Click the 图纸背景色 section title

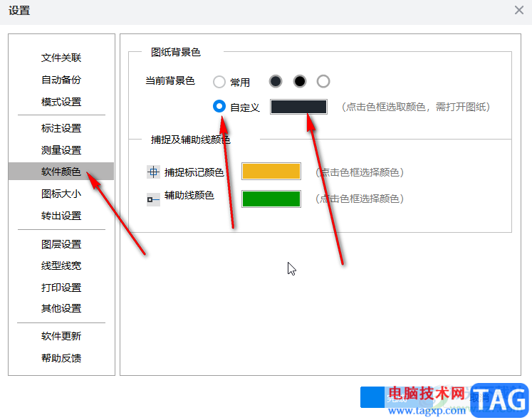coord(176,52)
